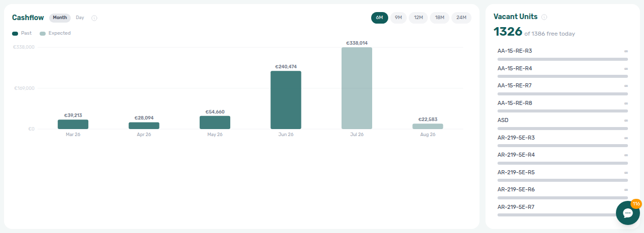This screenshot has width=644, height=233.
Task: Click the Jul 26 axis label
Action: [x=357, y=135]
